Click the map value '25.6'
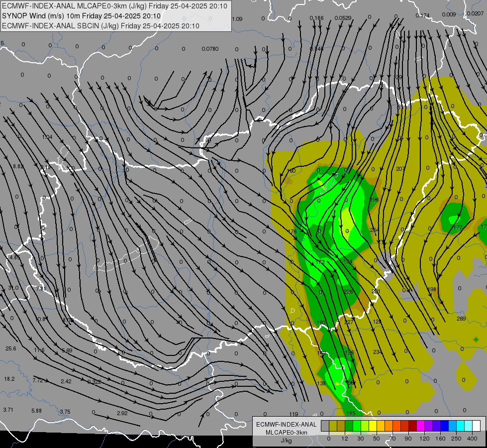 10,348
